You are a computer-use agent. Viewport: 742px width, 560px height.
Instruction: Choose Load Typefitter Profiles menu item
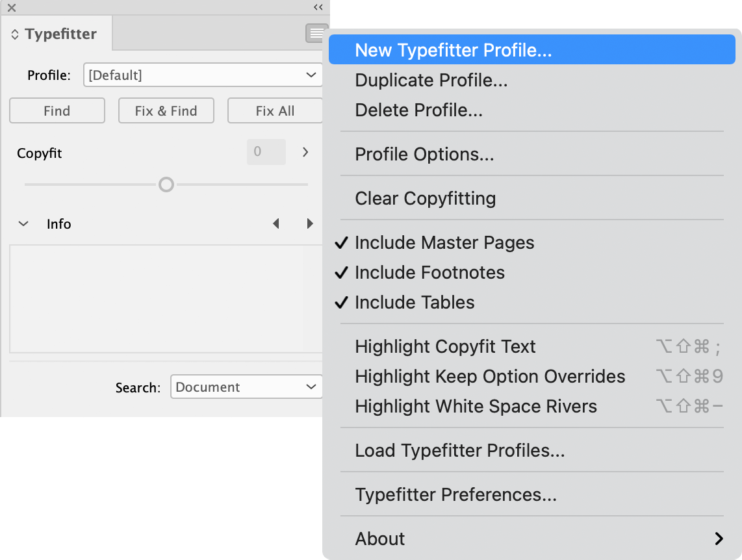532,450
